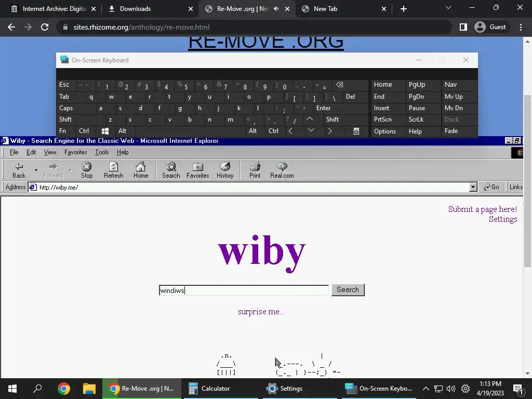Click the Print toolbar button
532x399 pixels.
click(255, 170)
